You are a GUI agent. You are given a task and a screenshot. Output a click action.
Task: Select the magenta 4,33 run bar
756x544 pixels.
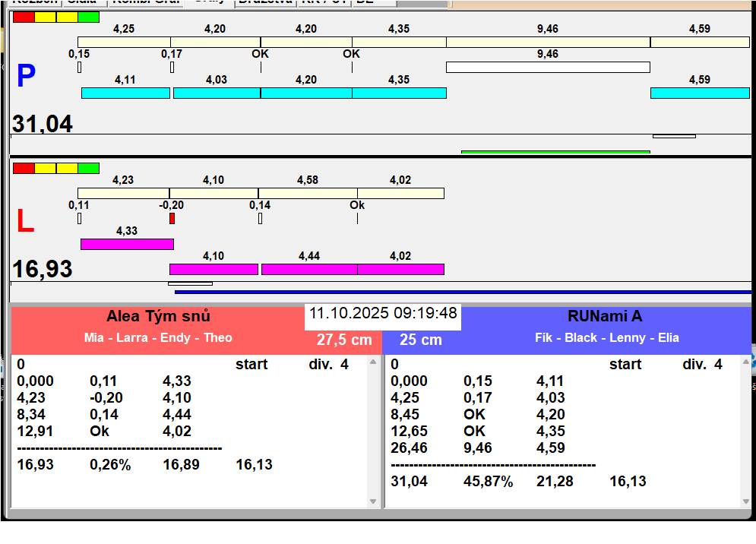[127, 244]
